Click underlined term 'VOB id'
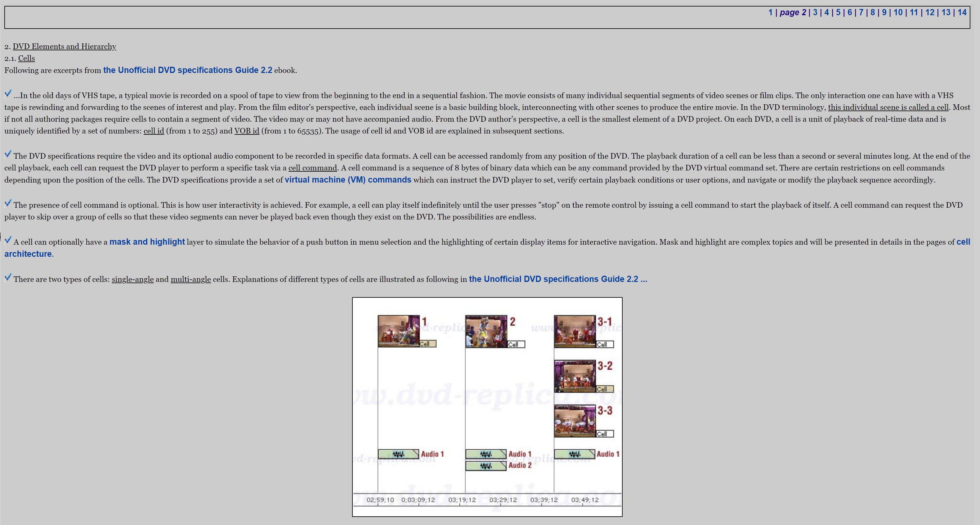This screenshot has width=980, height=525. point(247,131)
